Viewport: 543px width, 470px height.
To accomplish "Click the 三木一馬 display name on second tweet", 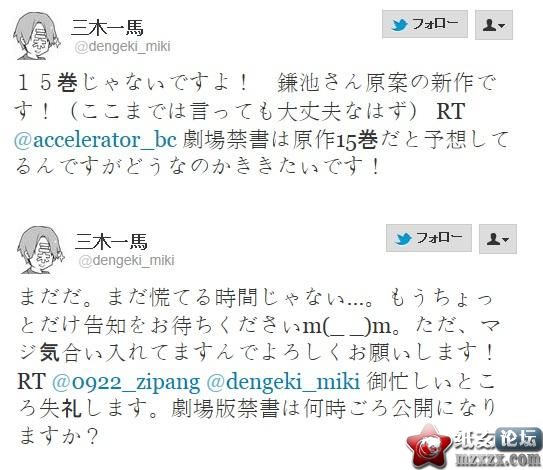I will [x=111, y=241].
